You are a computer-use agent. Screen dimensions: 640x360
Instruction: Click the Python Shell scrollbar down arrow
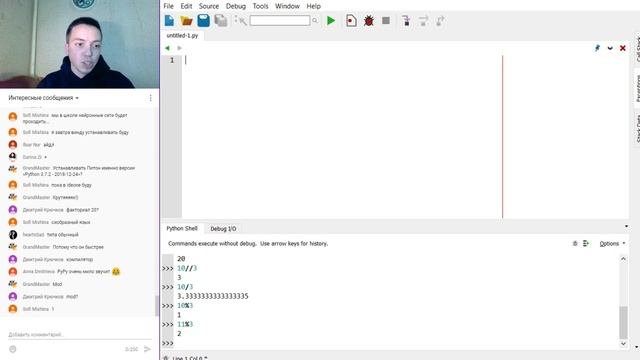coord(623,344)
